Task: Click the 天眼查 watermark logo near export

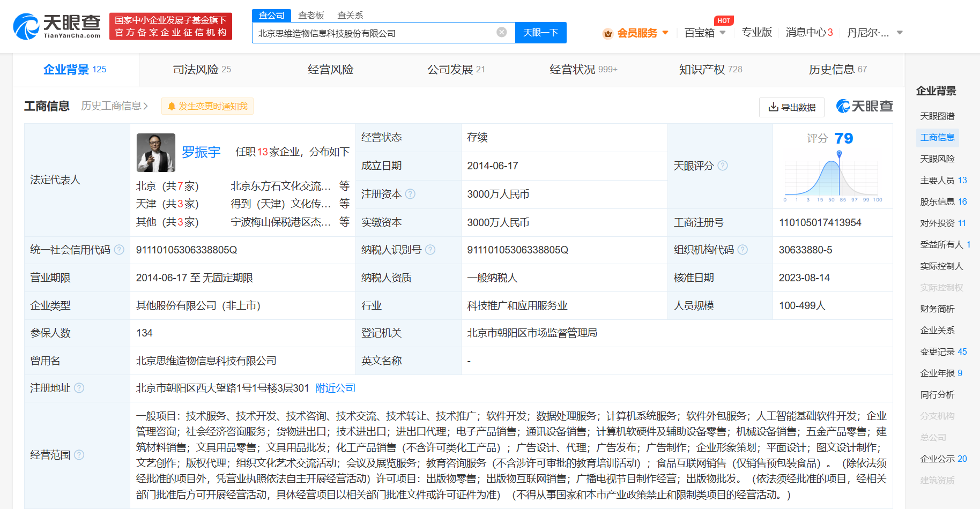Action: 864,106
